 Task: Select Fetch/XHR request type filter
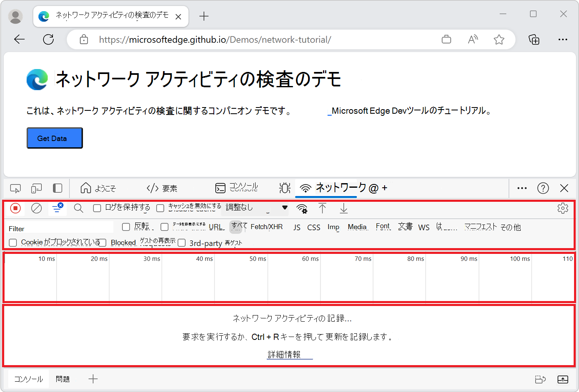(x=267, y=227)
